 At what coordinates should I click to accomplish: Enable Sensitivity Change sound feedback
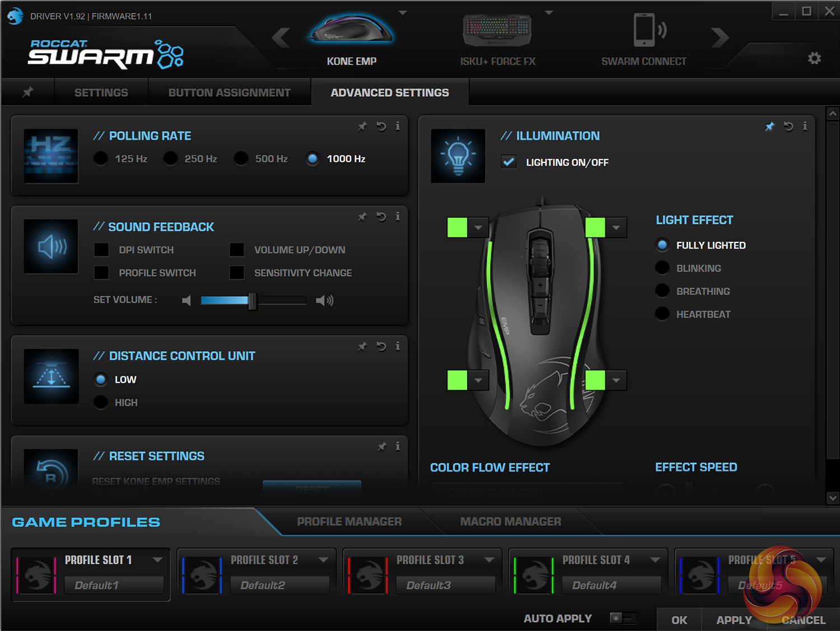[x=237, y=273]
